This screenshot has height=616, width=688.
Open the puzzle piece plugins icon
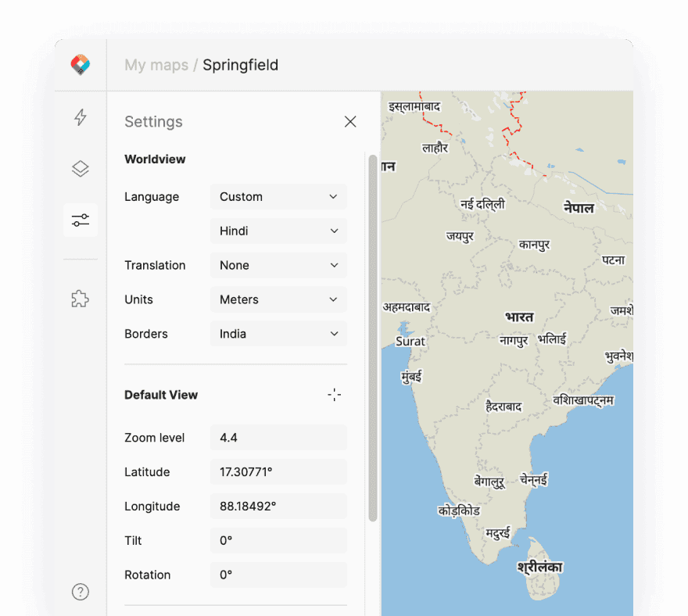click(81, 299)
